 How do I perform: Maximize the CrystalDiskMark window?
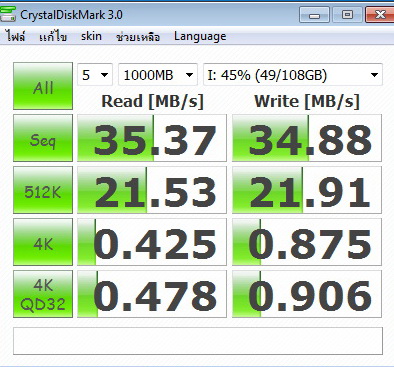[347, 15]
